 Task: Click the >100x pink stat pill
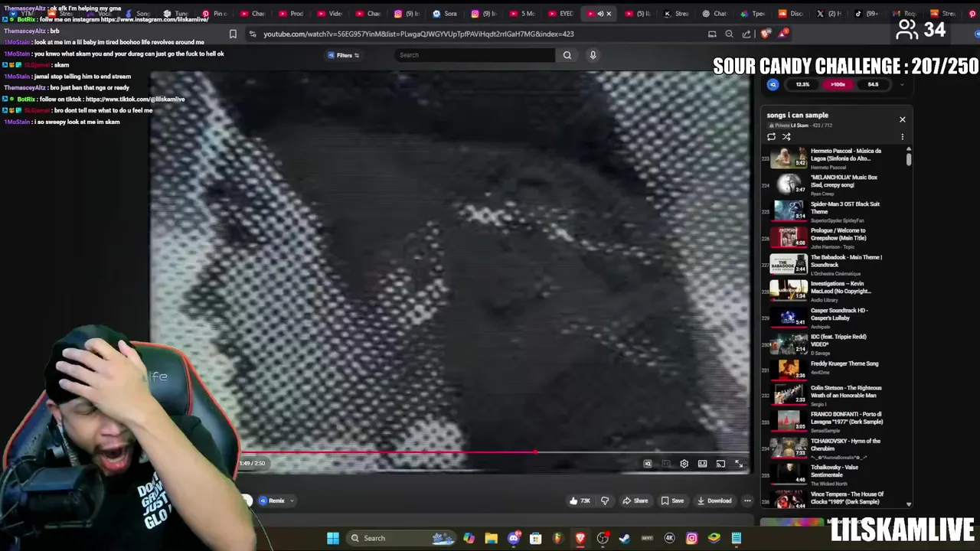(838, 84)
